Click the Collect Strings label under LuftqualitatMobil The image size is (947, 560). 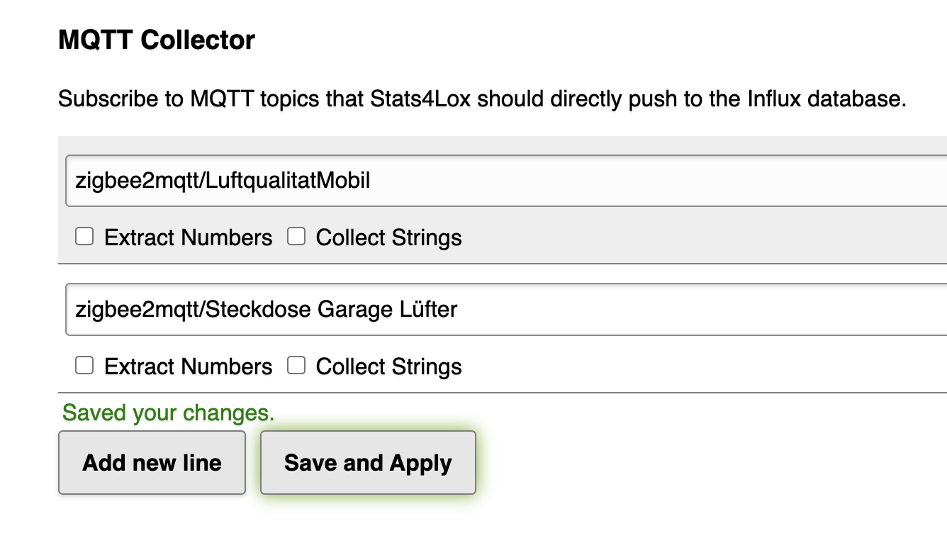(x=388, y=237)
